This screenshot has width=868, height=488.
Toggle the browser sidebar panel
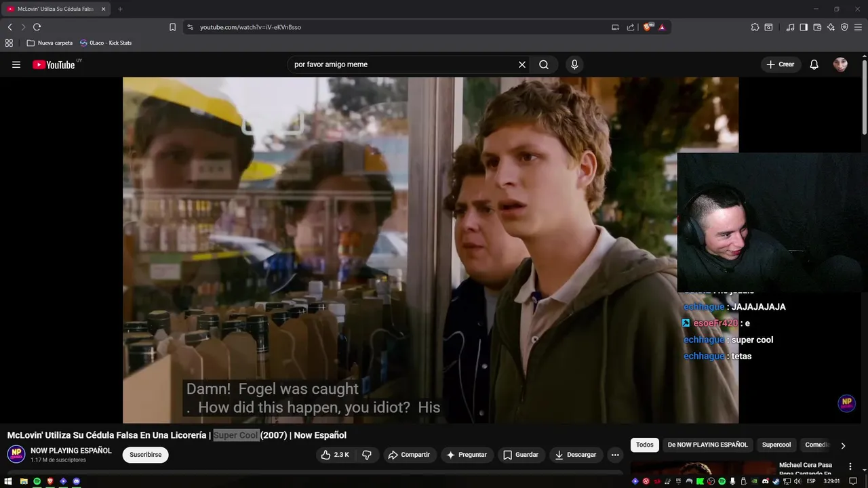(804, 27)
